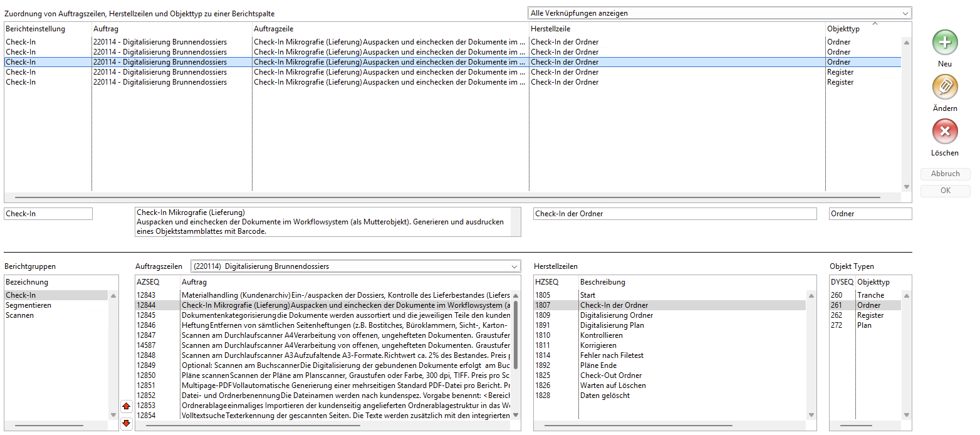The width and height of the screenshot is (980, 435).
Task: Move Auftragszeile up with red up arrow
Action: [x=126, y=406]
